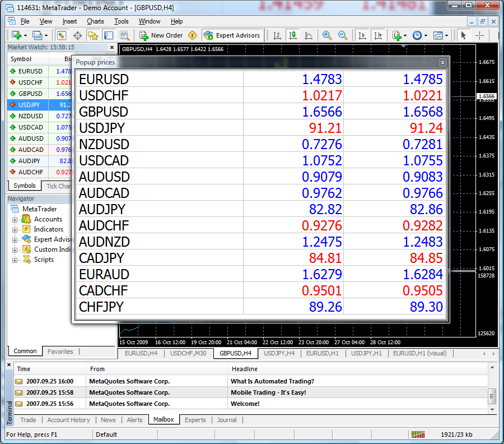Open the Journal terminal tab
Screen dimensions: 504x444
[x=227, y=420]
